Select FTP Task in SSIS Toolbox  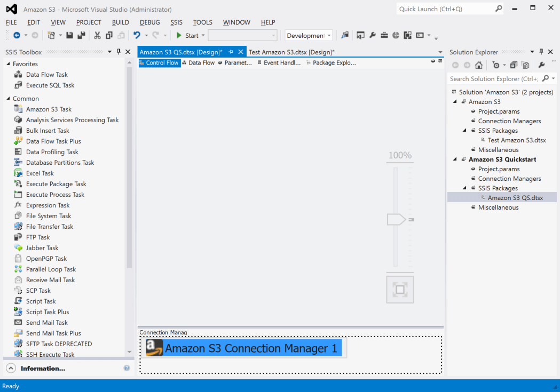[x=38, y=237]
